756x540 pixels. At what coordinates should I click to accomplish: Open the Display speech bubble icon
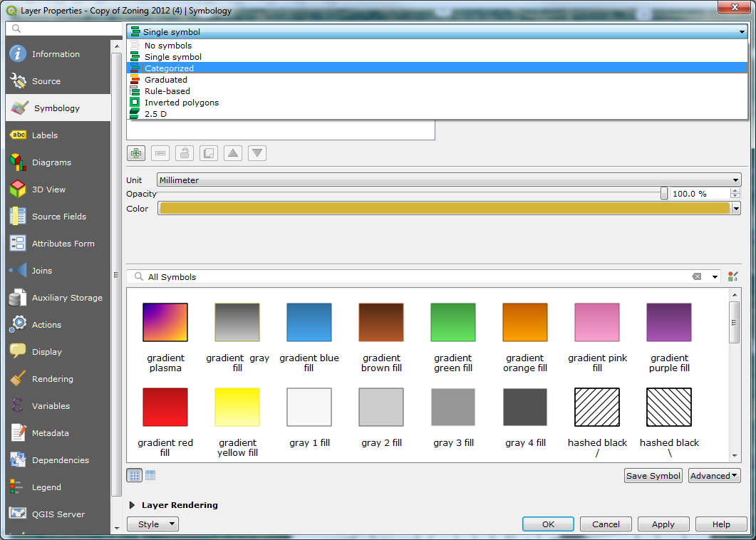[18, 351]
